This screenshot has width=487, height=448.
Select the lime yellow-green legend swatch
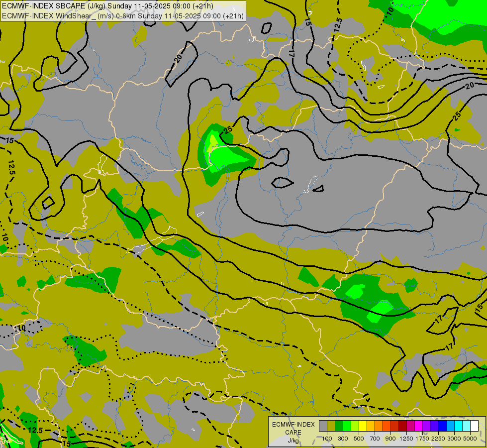355,426
